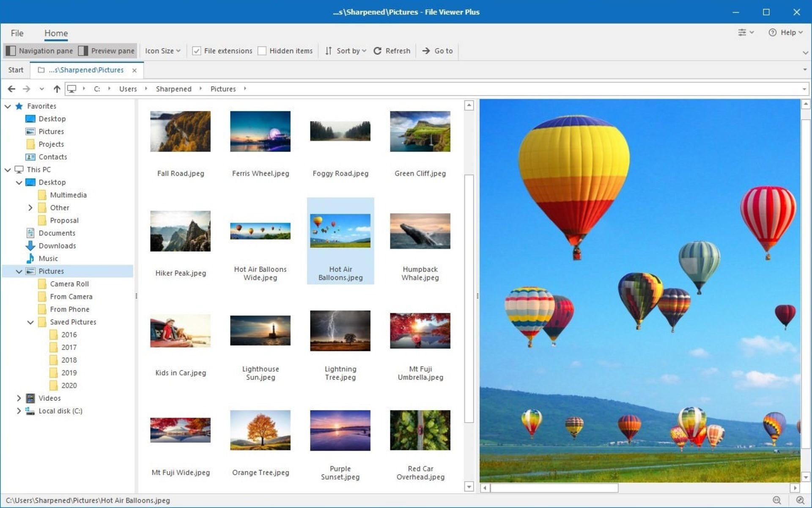Switch to the File menu
The width and height of the screenshot is (812, 508).
tap(17, 33)
